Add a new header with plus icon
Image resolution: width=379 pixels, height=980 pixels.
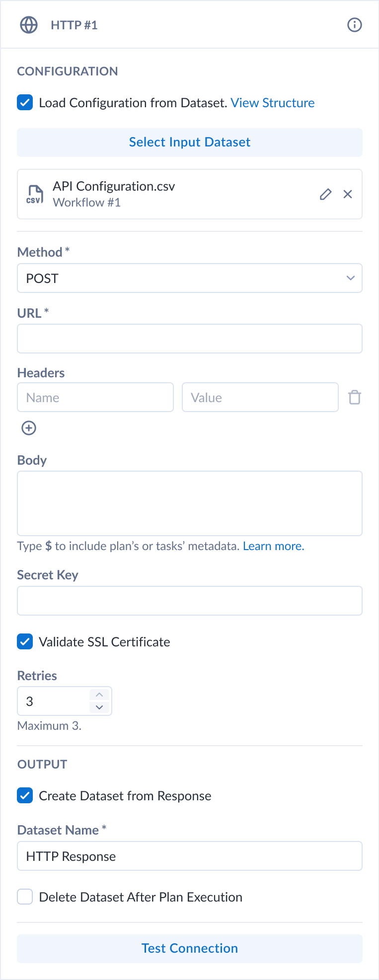(x=29, y=428)
